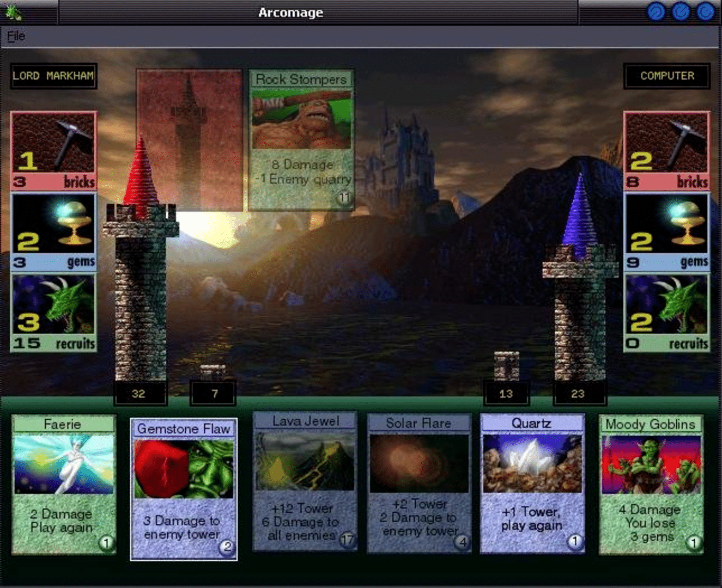Click the blue-roofed computer tower
This screenshot has height=588, width=722.
[580, 278]
